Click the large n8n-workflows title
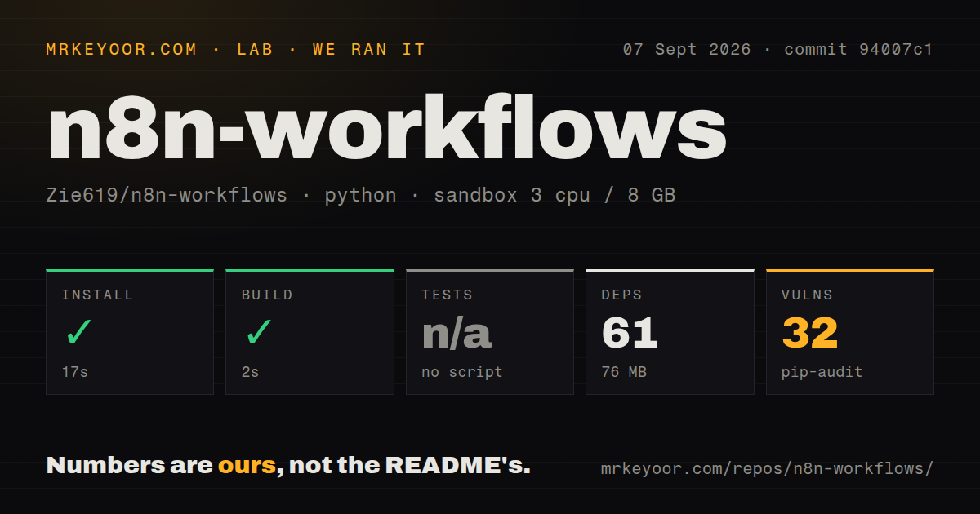The image size is (980, 514). 386,129
